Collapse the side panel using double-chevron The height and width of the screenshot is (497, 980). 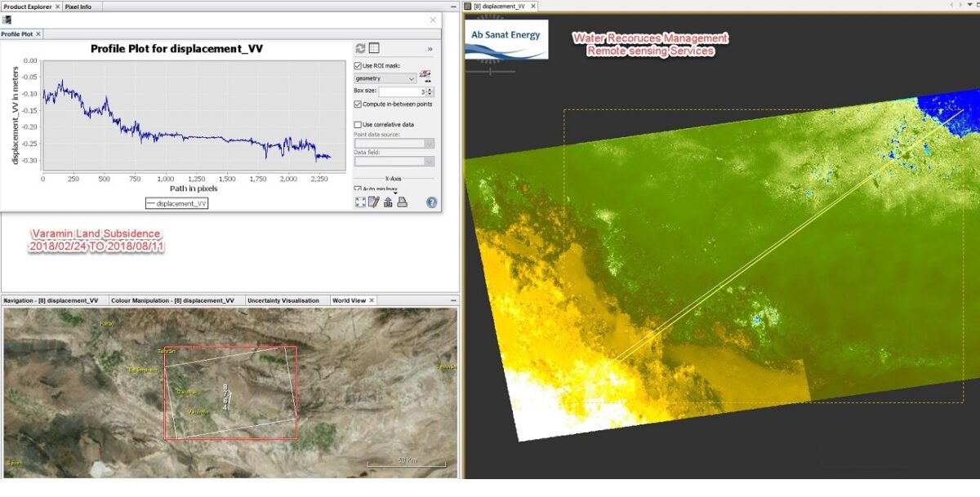(430, 49)
